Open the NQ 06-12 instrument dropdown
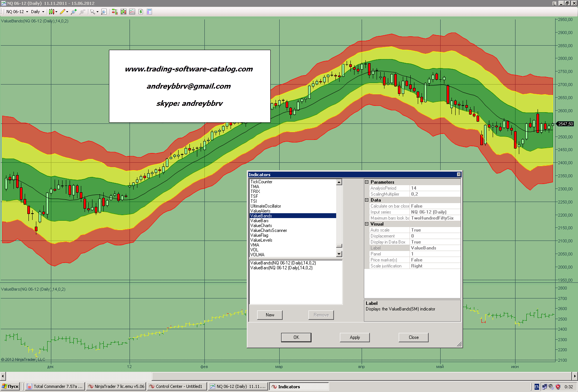This screenshot has height=392, width=578. 17,12
